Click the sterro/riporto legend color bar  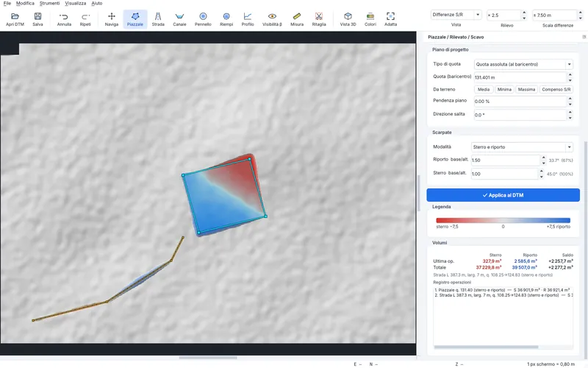503,220
